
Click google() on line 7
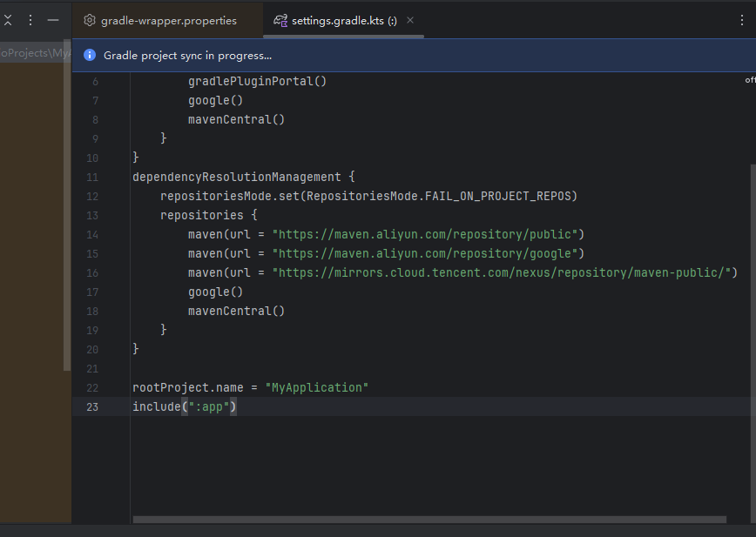pyautogui.click(x=215, y=101)
